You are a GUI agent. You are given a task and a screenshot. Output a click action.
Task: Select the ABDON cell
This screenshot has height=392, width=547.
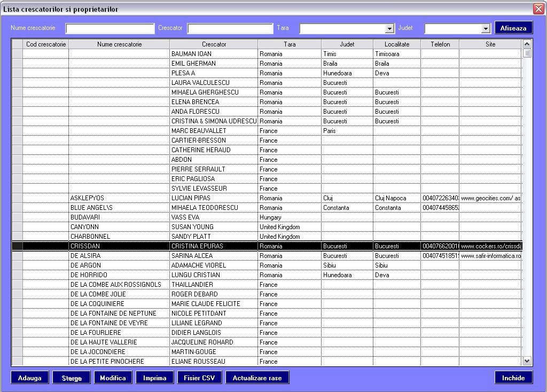point(214,159)
